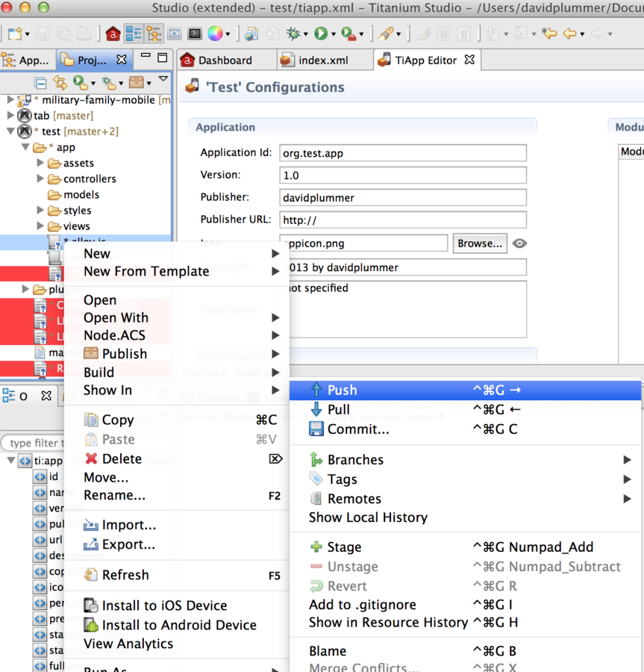Screen dimensions: 644x672
Task: Switch to the App Explorer tab
Action: 27,60
